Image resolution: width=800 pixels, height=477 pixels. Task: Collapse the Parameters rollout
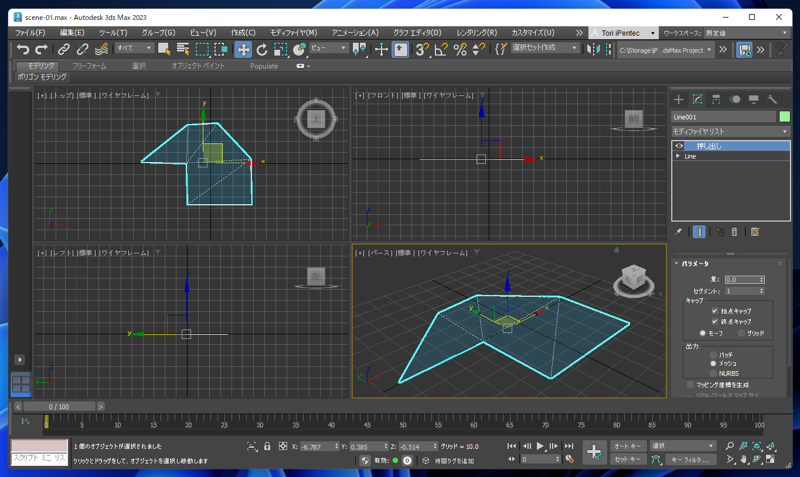point(677,264)
